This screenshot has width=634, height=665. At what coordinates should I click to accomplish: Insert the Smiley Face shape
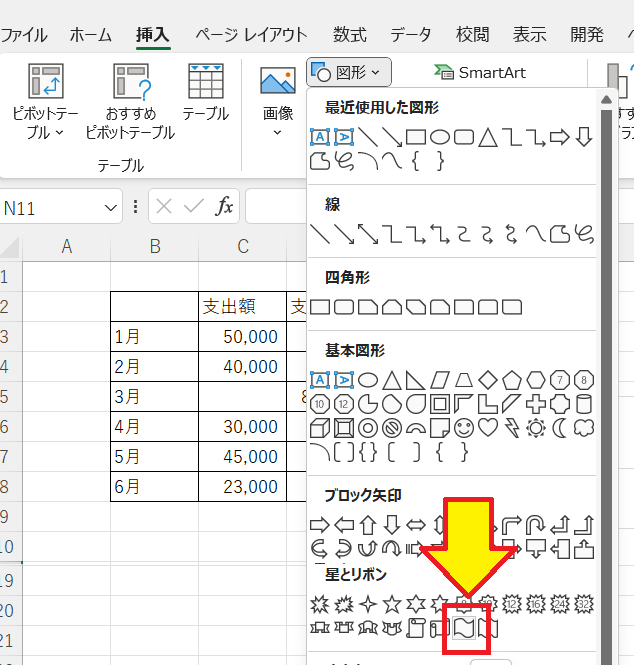click(x=464, y=428)
